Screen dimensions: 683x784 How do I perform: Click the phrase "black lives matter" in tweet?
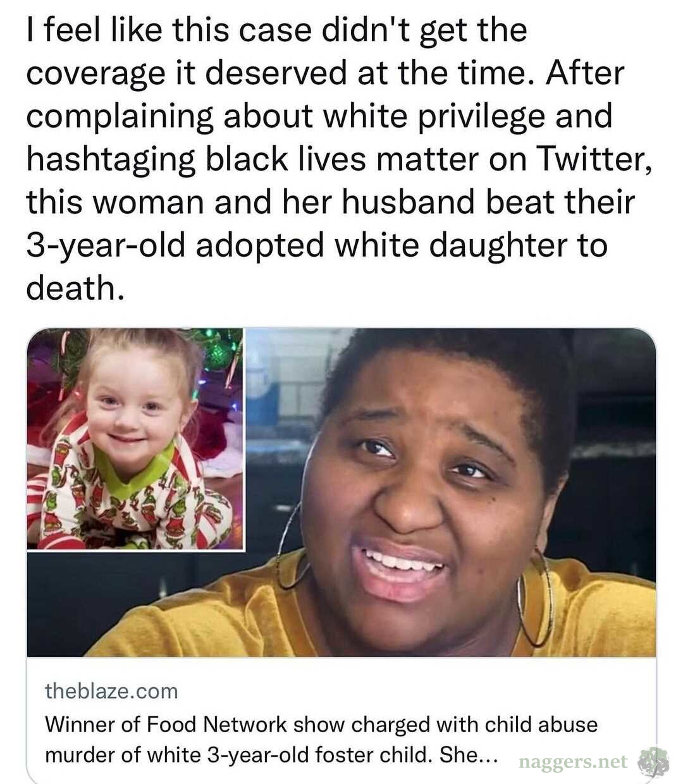[x=341, y=159]
